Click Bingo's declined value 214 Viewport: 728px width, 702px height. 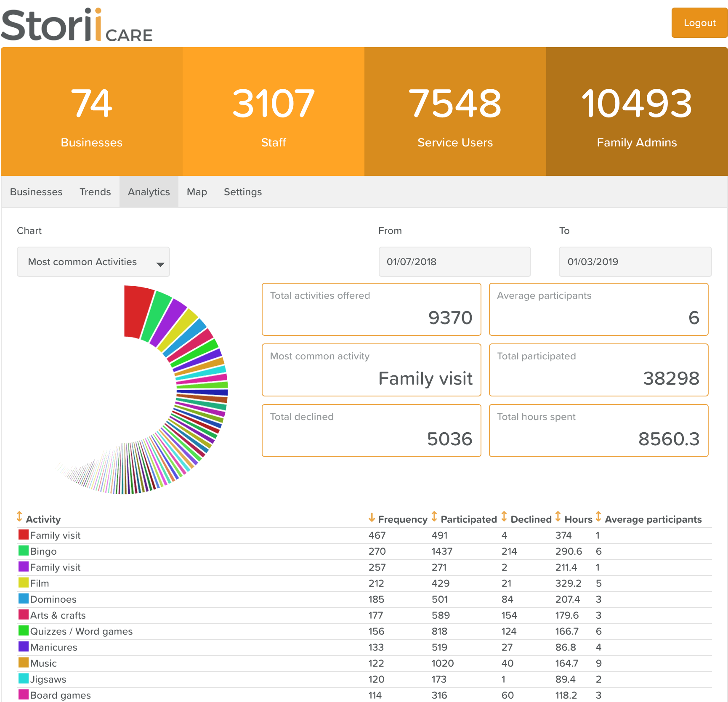(x=509, y=551)
